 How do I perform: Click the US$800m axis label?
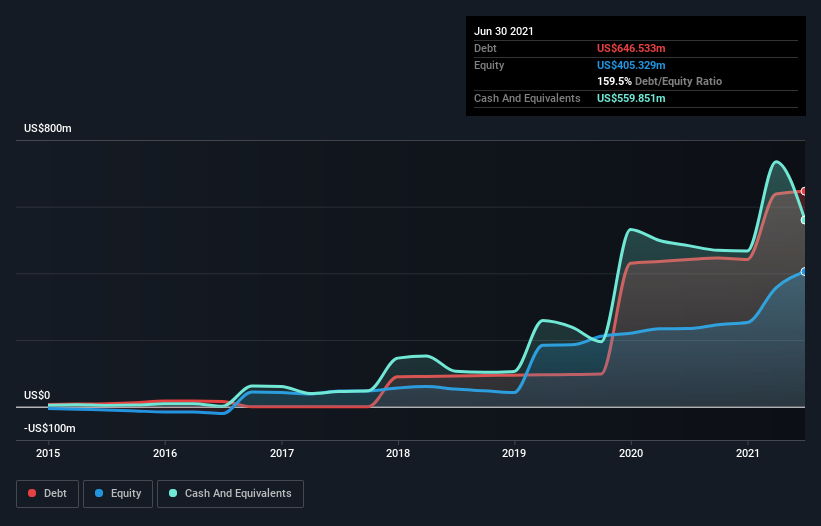[x=48, y=128]
